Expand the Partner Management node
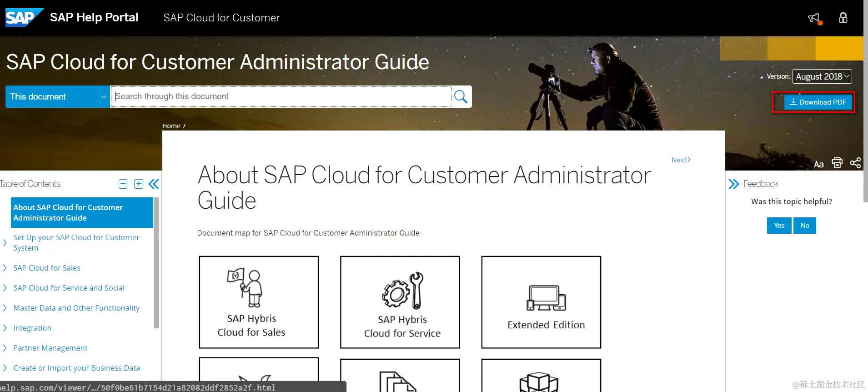This screenshot has height=392, width=868. point(5,348)
